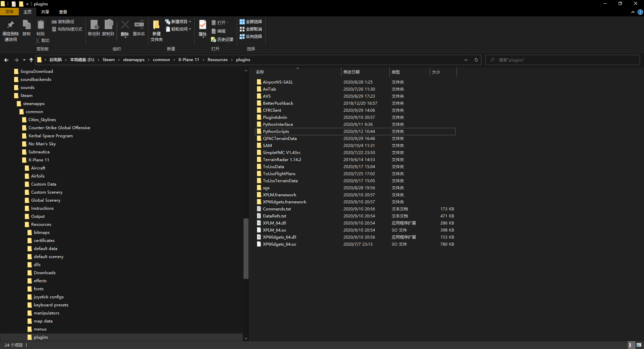Switch to Share ribbon tab

45,12
